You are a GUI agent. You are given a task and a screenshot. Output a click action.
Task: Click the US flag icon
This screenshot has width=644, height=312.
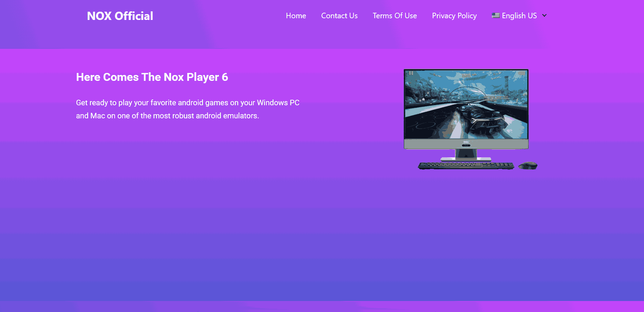pos(496,15)
